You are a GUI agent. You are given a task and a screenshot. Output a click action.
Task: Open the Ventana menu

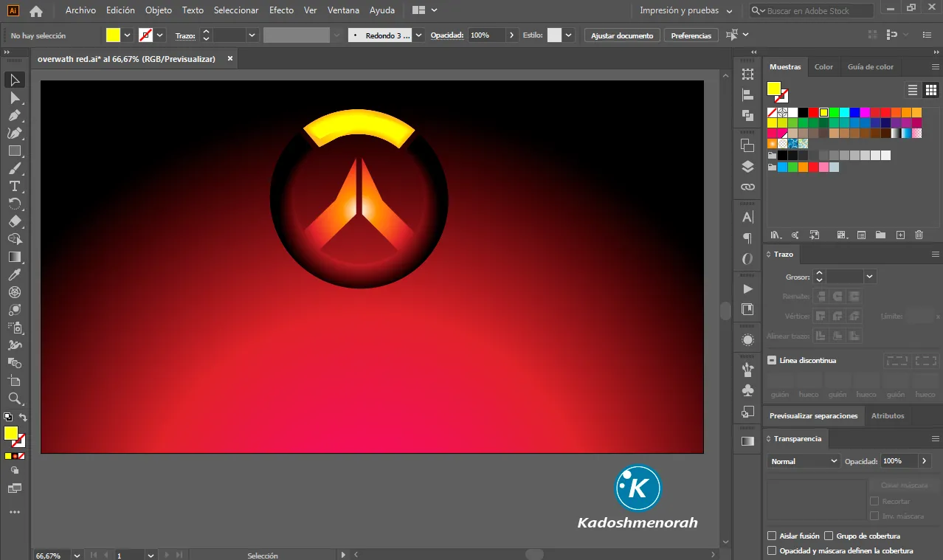pyautogui.click(x=343, y=10)
